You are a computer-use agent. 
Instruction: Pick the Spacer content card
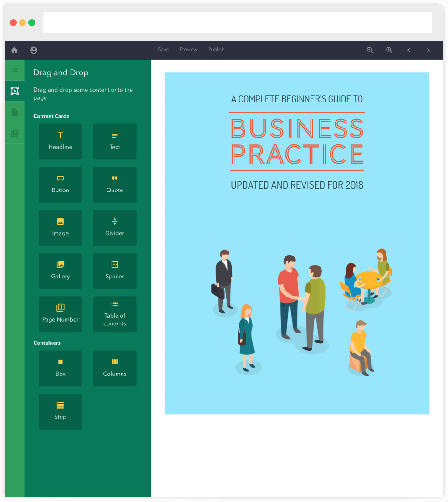115,271
